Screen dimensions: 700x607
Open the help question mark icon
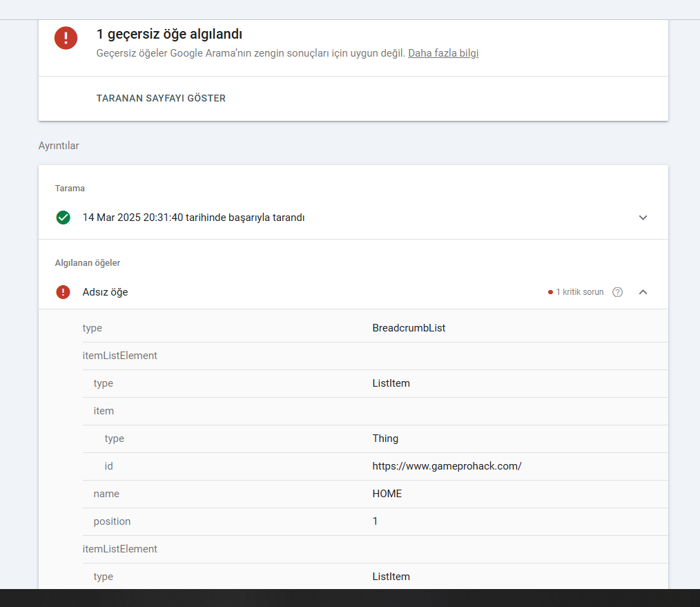pyautogui.click(x=617, y=292)
